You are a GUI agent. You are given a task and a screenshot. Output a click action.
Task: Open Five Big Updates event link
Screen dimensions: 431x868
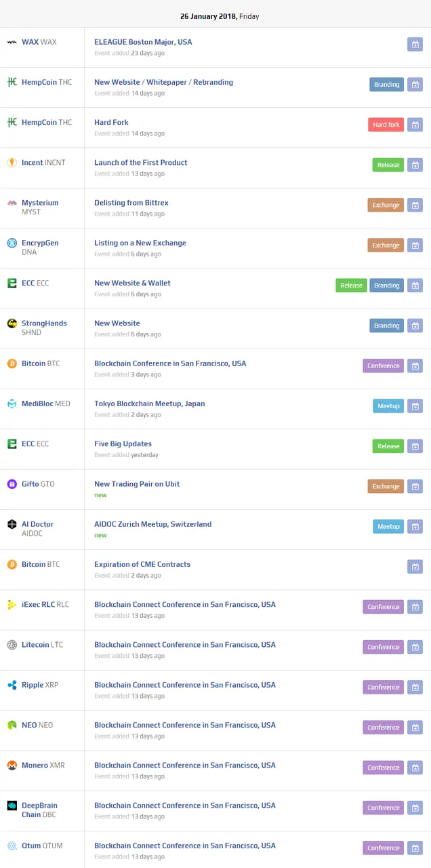pos(123,443)
